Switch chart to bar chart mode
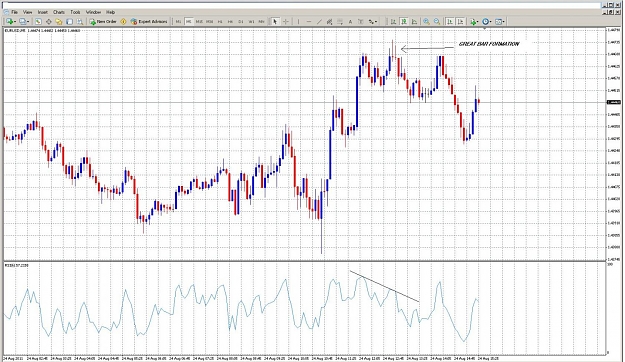The width and height of the screenshot is (625, 362). [x=393, y=22]
